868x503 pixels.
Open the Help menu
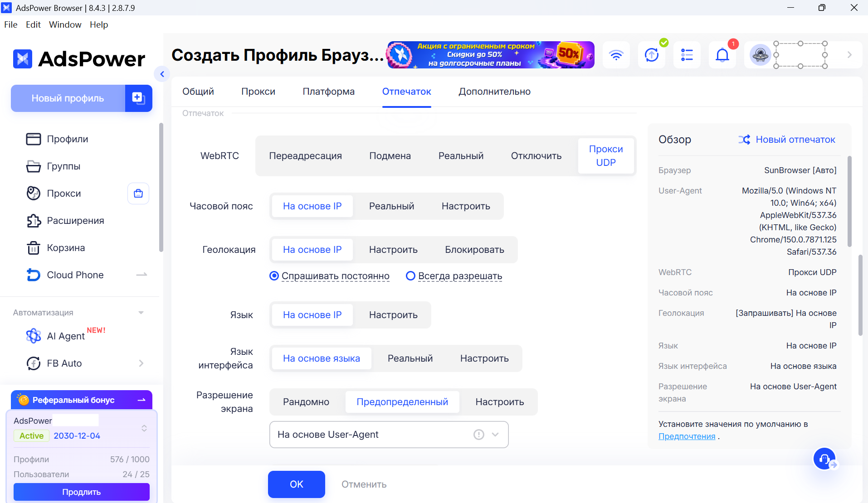click(x=99, y=24)
